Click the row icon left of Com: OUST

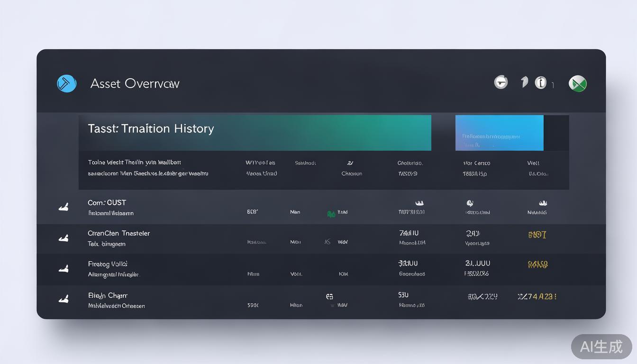[64, 207]
